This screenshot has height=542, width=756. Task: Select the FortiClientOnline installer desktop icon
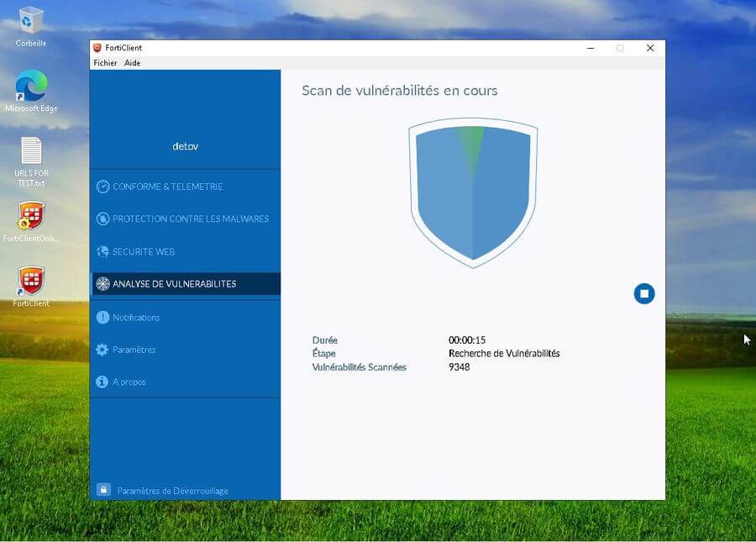coord(31,221)
